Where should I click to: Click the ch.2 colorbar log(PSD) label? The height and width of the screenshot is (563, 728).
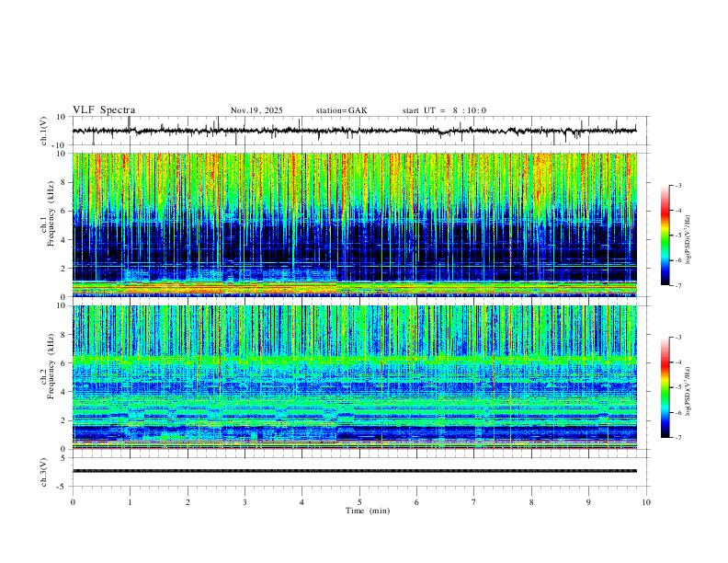click(688, 392)
